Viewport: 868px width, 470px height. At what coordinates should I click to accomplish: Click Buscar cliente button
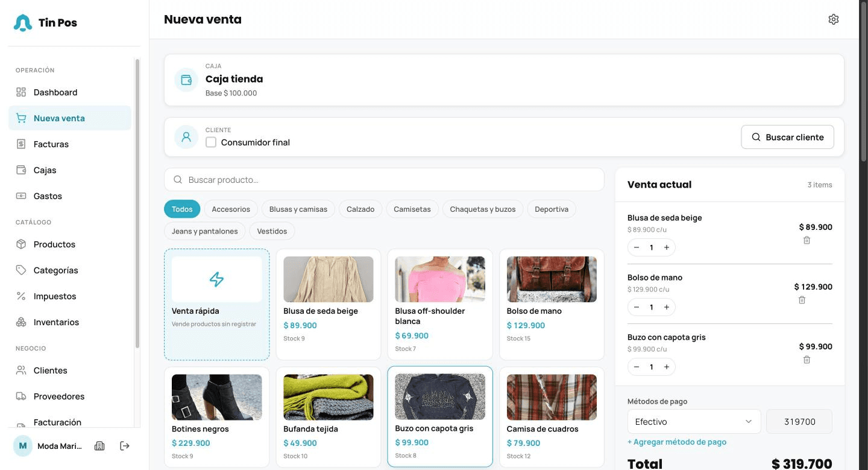[x=787, y=137]
